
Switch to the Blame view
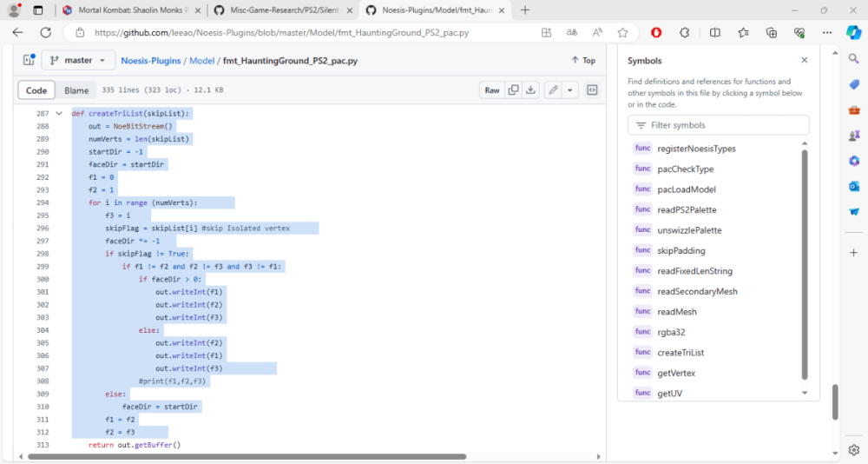(76, 90)
